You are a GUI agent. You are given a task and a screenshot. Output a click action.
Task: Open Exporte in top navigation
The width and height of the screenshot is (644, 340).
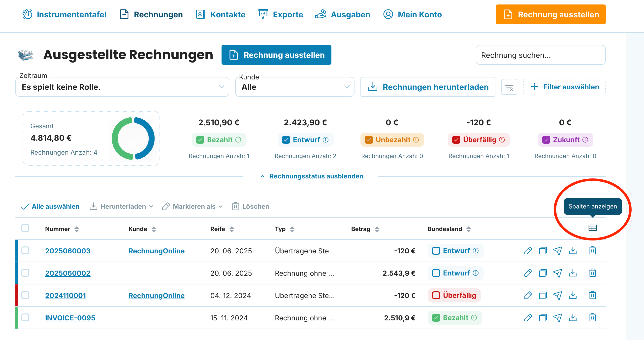tap(281, 14)
